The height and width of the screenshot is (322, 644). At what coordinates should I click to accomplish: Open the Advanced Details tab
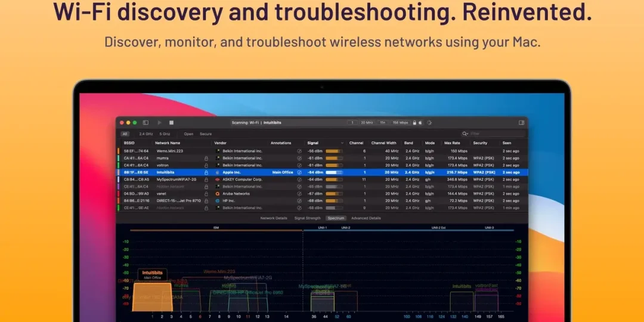click(x=366, y=218)
